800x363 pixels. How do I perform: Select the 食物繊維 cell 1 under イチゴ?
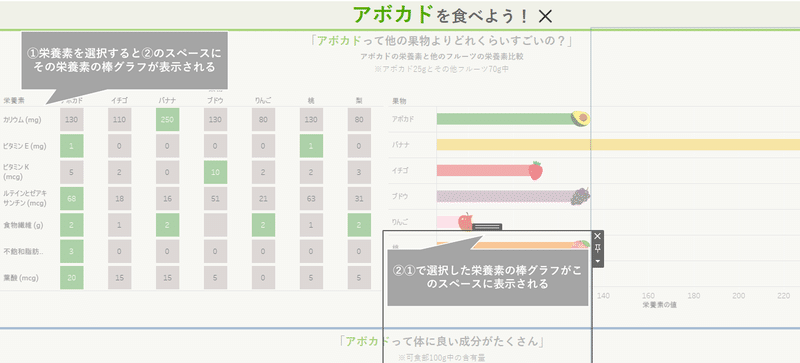click(119, 225)
